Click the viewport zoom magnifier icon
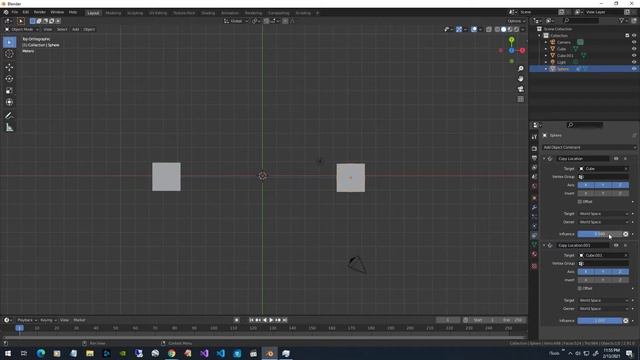This screenshot has width=640, height=360. pos(520,69)
